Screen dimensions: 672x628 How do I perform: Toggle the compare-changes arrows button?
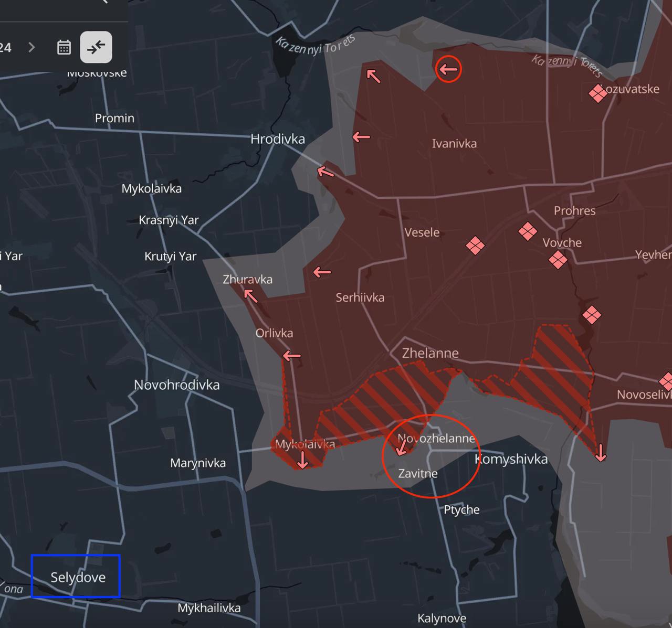pos(96,47)
